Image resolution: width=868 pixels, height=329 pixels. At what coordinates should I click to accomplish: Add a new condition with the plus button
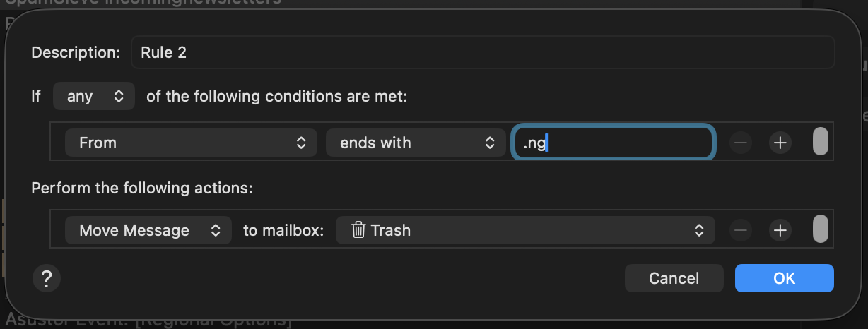[780, 143]
